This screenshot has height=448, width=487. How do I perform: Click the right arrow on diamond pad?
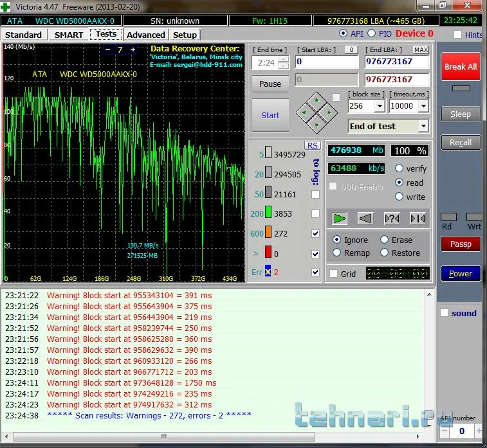[329, 113]
